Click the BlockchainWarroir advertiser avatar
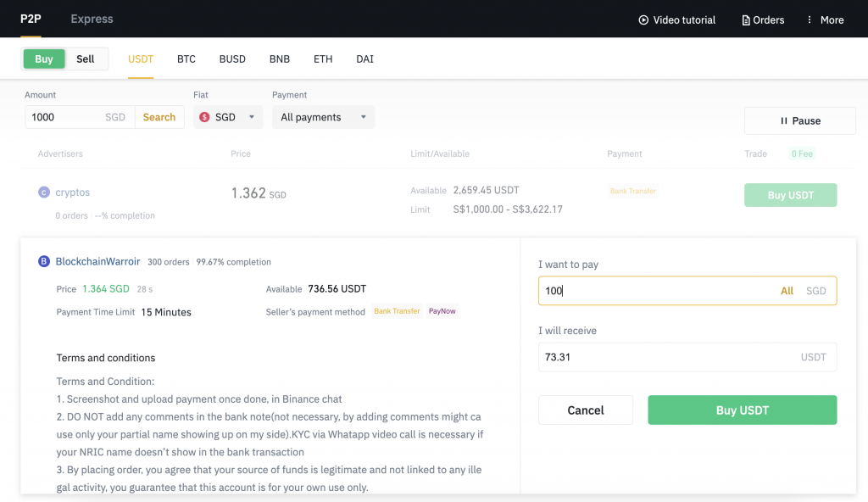The height and width of the screenshot is (502, 868). 44,261
